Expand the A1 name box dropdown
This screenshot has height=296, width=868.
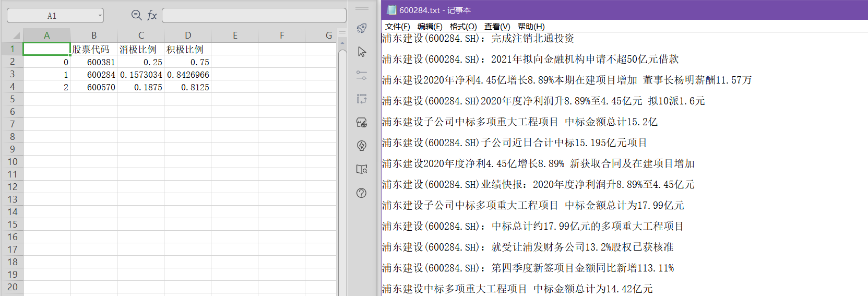coord(100,16)
